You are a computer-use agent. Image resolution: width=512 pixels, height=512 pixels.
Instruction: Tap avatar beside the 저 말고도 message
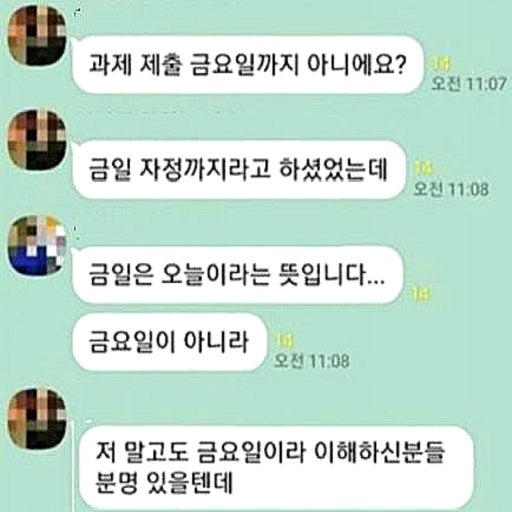click(37, 418)
